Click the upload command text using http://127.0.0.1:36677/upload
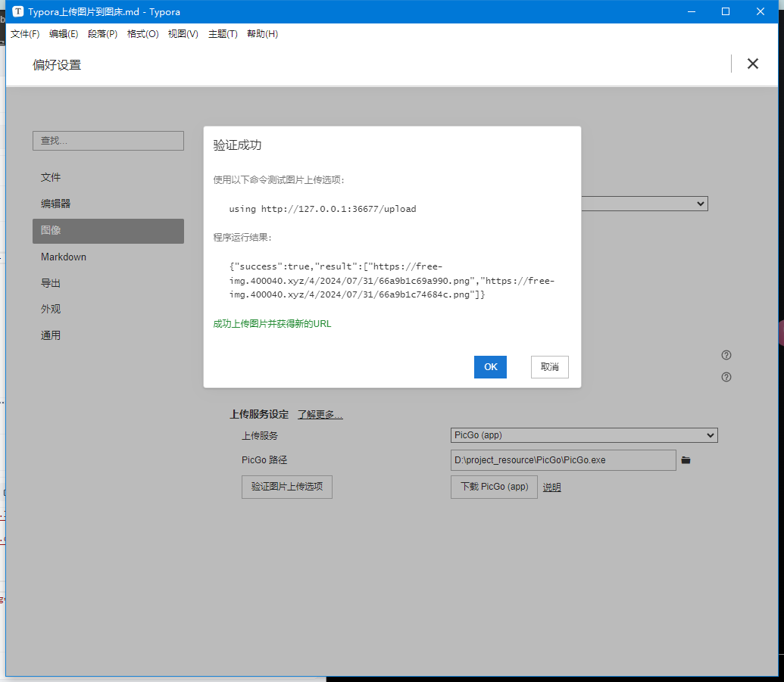This screenshot has height=682, width=784. click(x=323, y=209)
